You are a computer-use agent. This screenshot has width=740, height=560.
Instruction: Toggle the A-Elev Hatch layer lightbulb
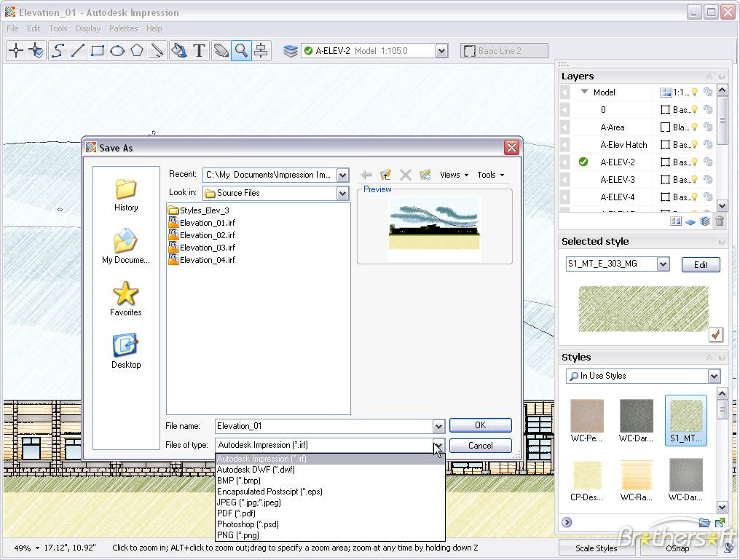pyautogui.click(x=695, y=144)
